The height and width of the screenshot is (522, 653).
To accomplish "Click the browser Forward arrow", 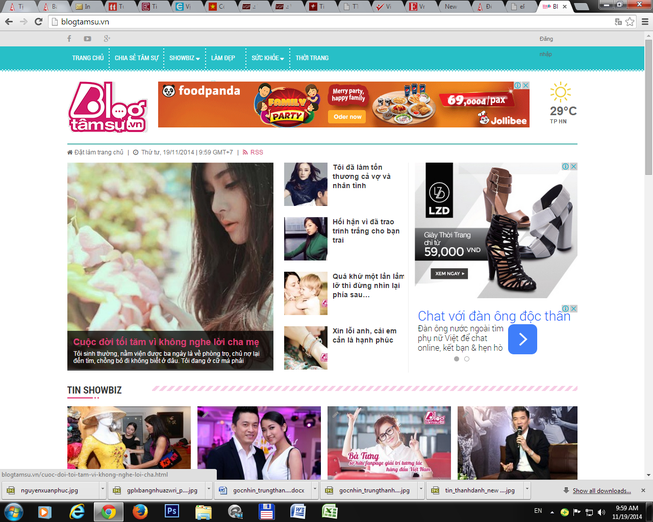I will point(24,22).
